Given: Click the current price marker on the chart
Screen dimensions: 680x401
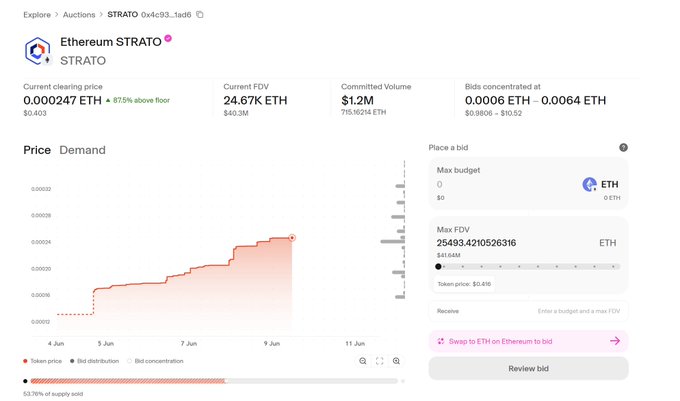Looking at the screenshot, I should (292, 238).
